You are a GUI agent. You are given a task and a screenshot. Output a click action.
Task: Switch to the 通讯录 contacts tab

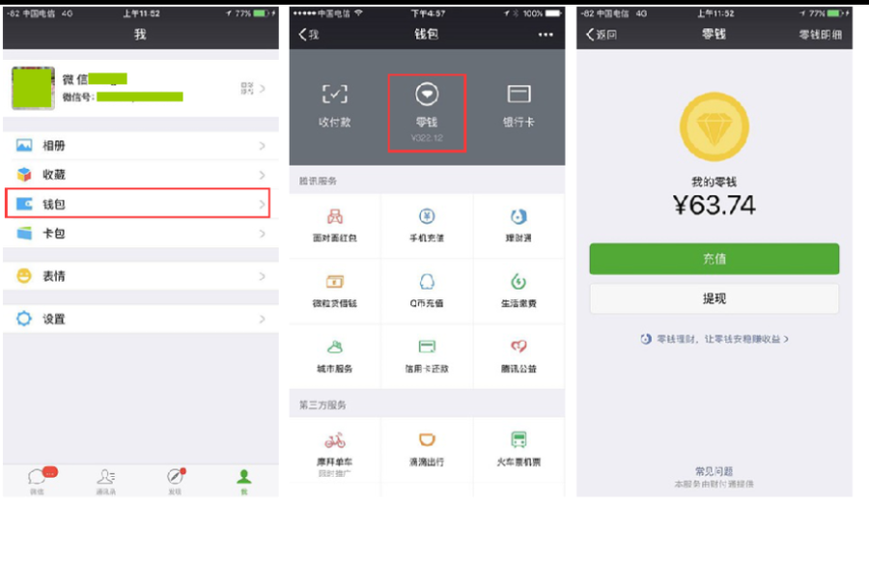pyautogui.click(x=106, y=481)
